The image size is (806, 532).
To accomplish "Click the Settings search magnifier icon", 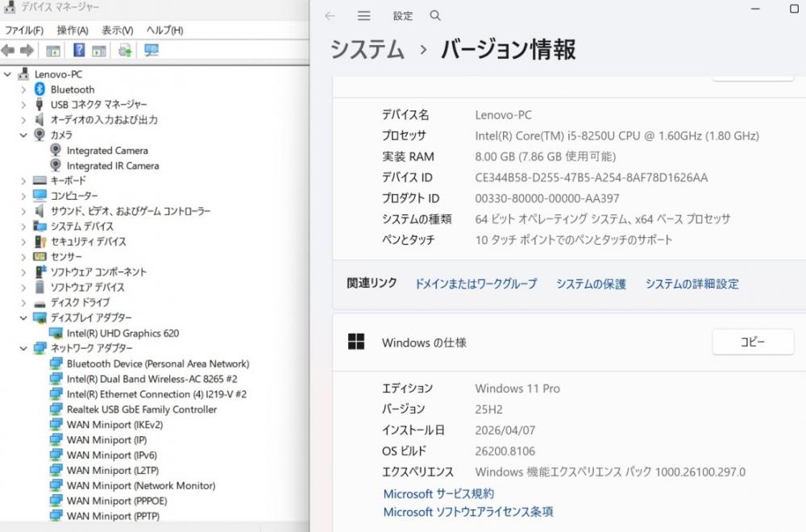I will pos(435,16).
